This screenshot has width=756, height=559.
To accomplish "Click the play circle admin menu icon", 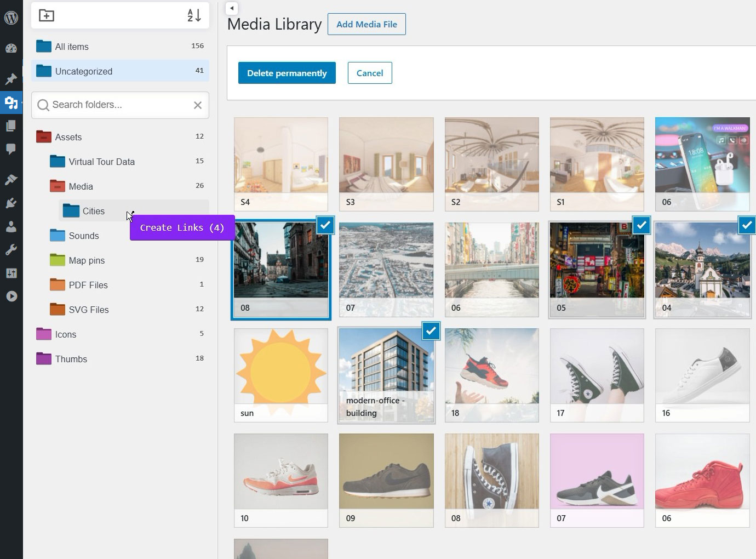I will (x=11, y=296).
